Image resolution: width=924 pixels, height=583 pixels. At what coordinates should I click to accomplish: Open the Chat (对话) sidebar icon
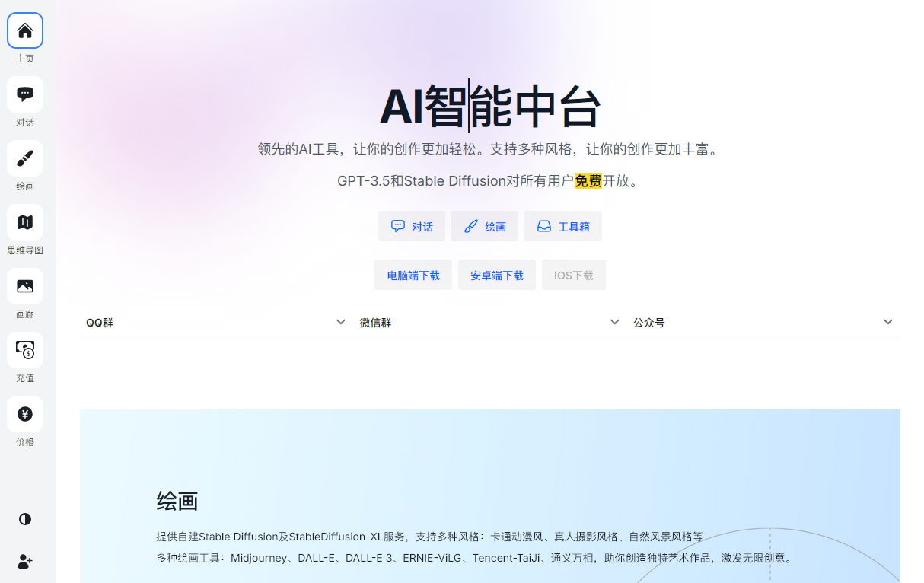(25, 94)
